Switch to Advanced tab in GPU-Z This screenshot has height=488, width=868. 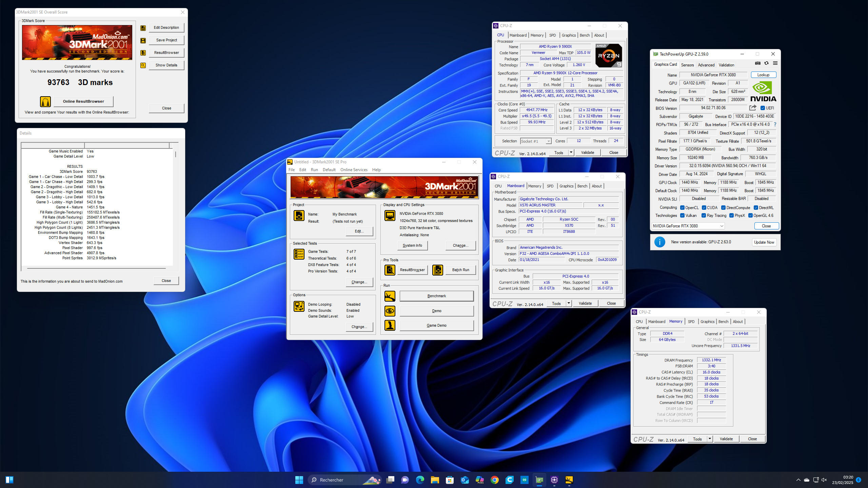point(706,65)
